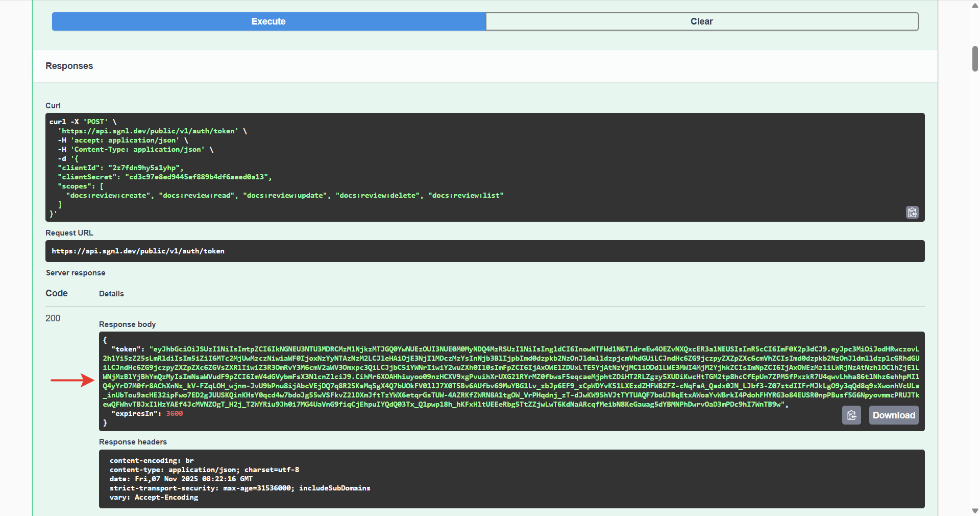Click the content-type header line
Image resolution: width=980 pixels, height=516 pixels.
pos(204,470)
